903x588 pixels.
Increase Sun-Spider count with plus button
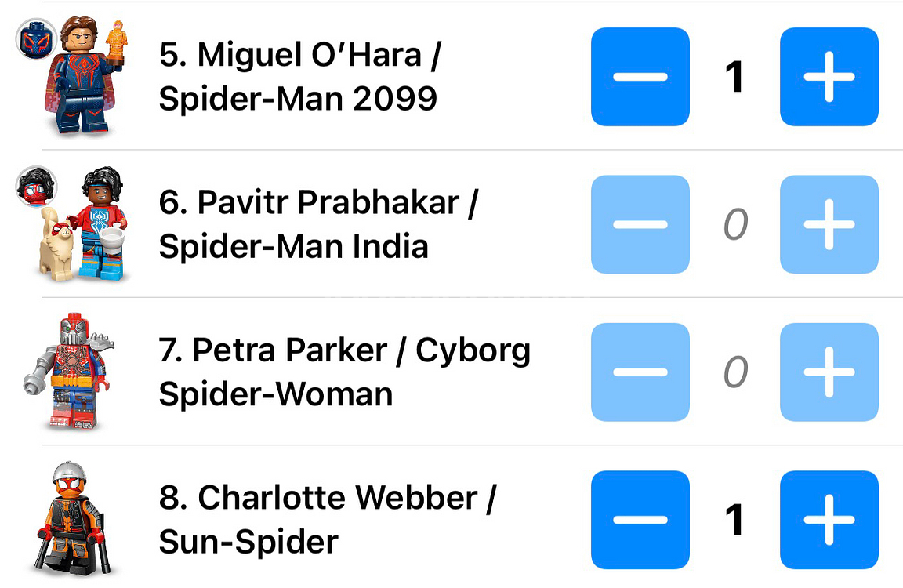(x=829, y=519)
